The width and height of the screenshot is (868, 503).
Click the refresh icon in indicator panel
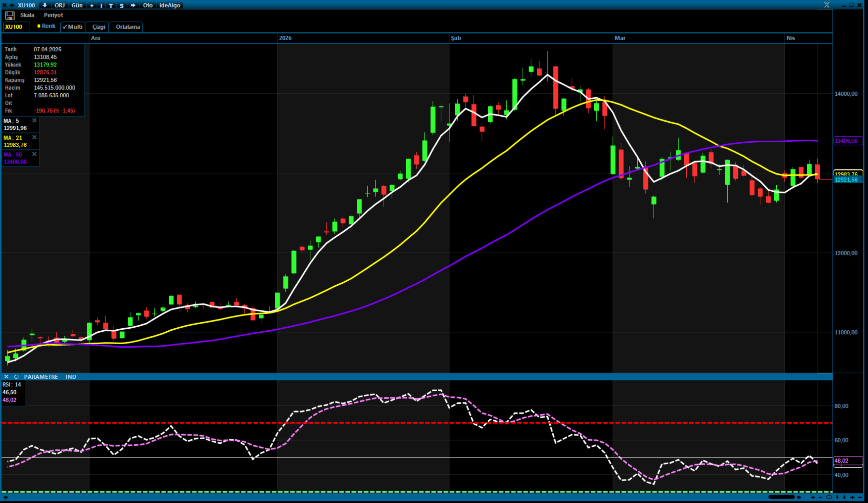(16, 377)
